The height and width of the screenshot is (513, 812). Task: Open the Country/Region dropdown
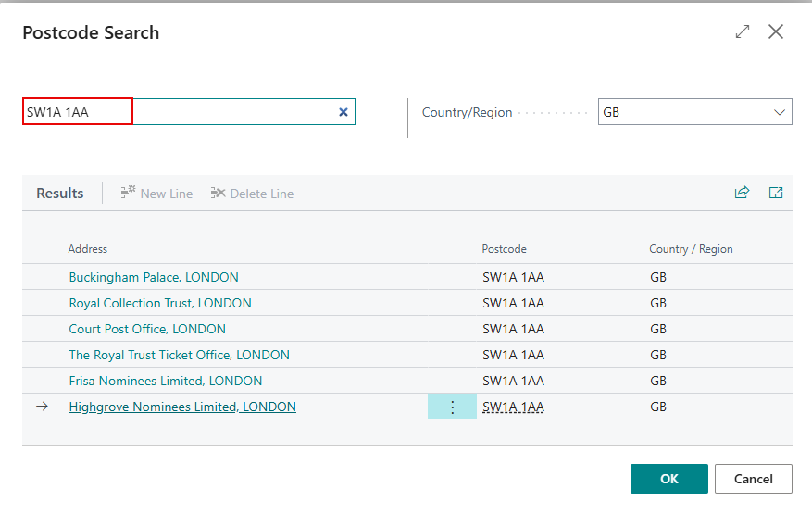pos(779,112)
